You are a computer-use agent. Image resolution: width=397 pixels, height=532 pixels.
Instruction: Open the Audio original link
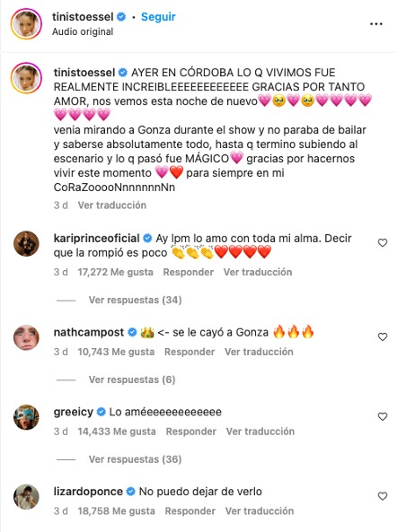(83, 31)
